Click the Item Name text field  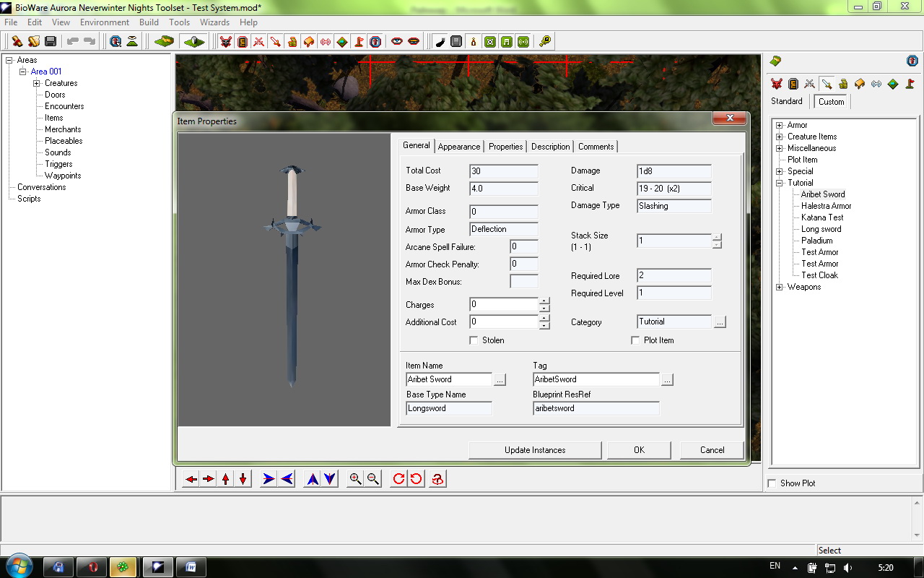448,379
